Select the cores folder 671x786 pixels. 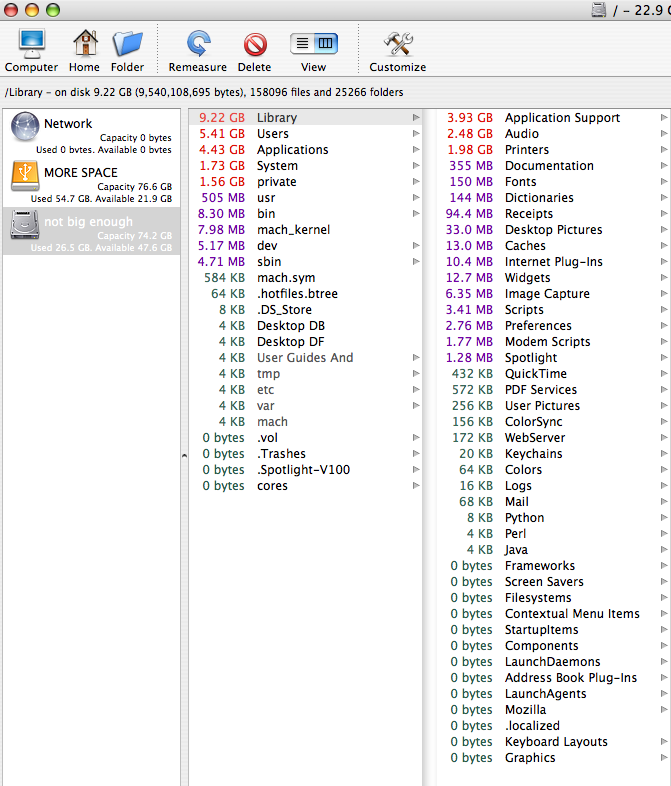[306, 486]
